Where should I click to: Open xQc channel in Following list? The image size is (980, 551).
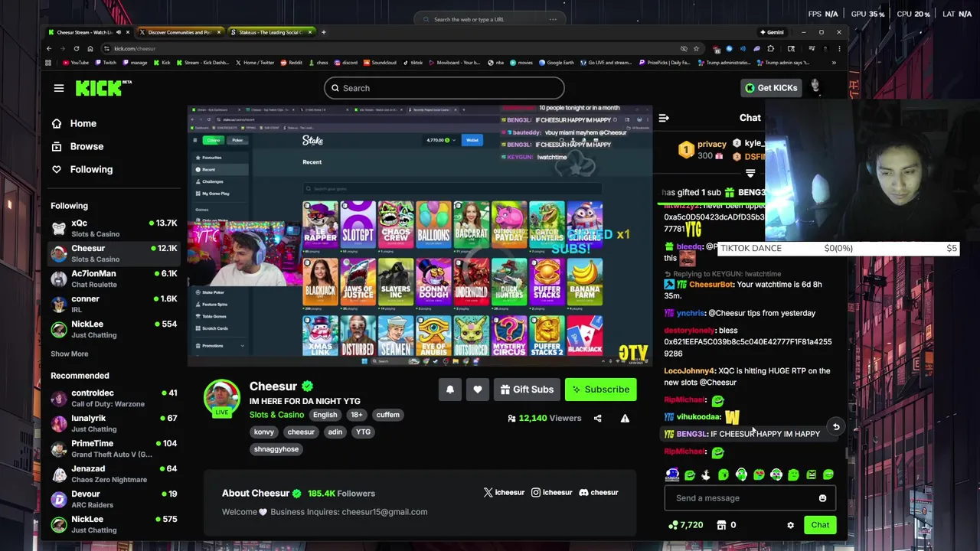pos(114,228)
